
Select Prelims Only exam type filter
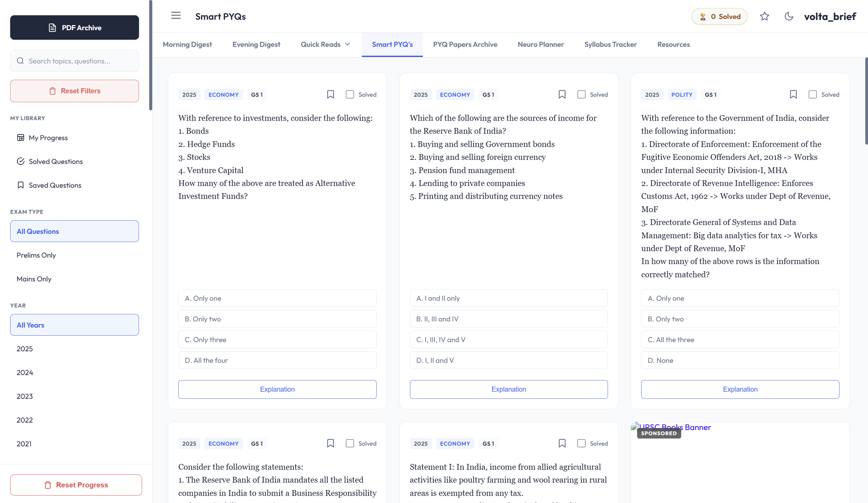tap(36, 255)
